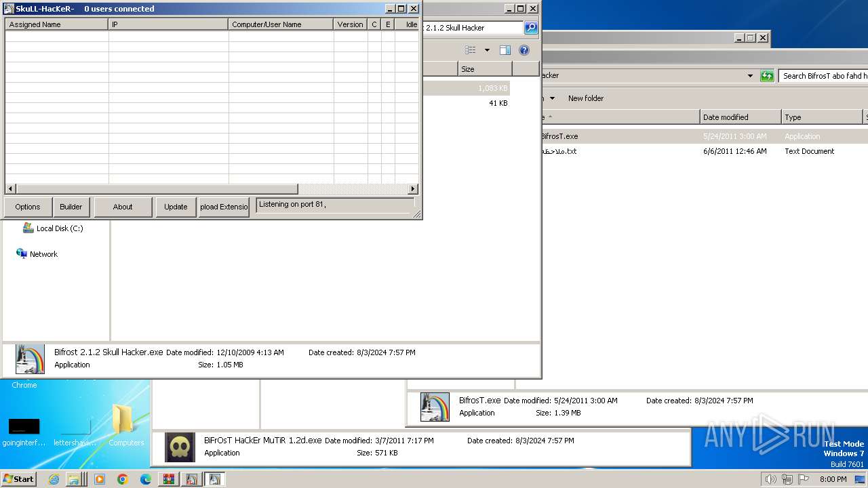Open the Builder button in SkuLL-HacKeR
The width and height of the screenshot is (868, 488).
click(x=71, y=207)
